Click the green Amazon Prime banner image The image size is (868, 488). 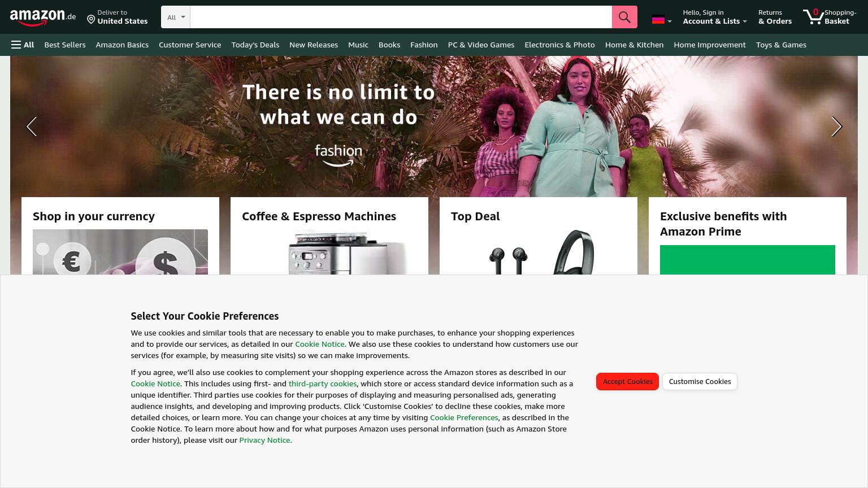(x=748, y=260)
